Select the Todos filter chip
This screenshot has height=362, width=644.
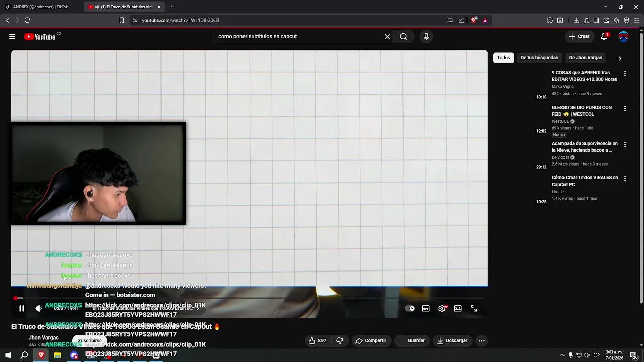point(504,58)
